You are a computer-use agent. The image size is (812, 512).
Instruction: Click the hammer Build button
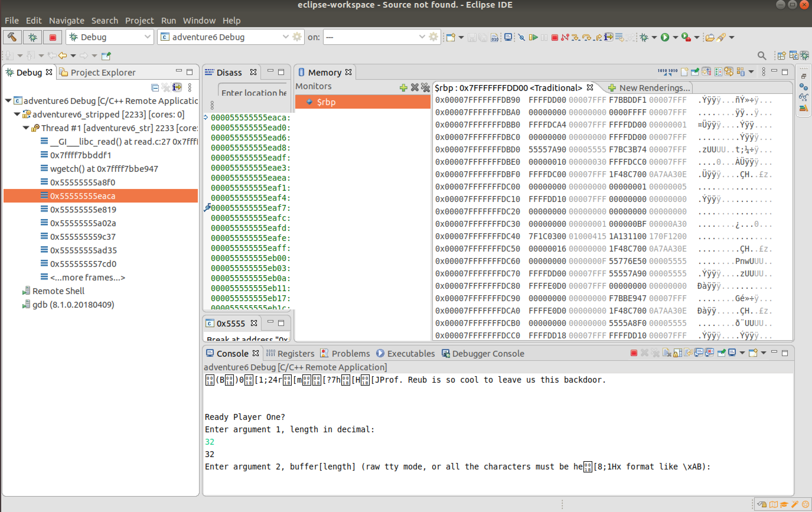tap(12, 37)
